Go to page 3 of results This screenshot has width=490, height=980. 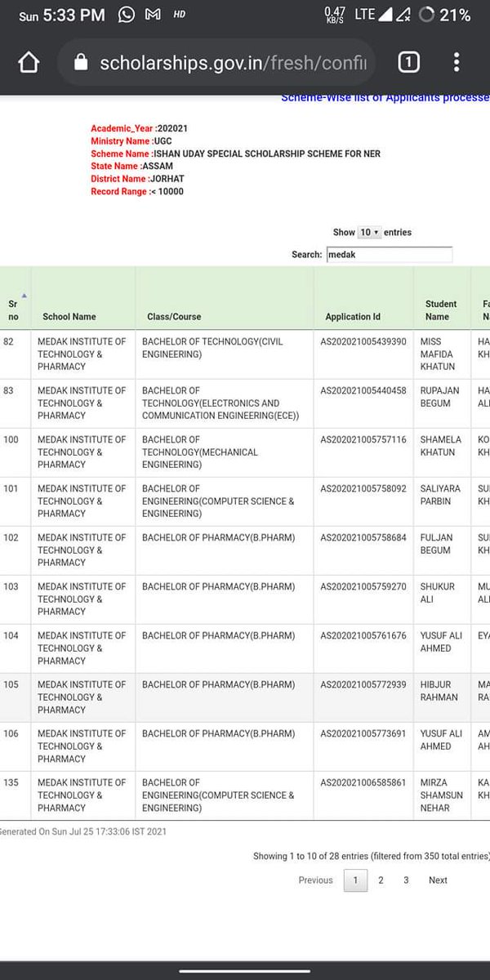point(406,880)
